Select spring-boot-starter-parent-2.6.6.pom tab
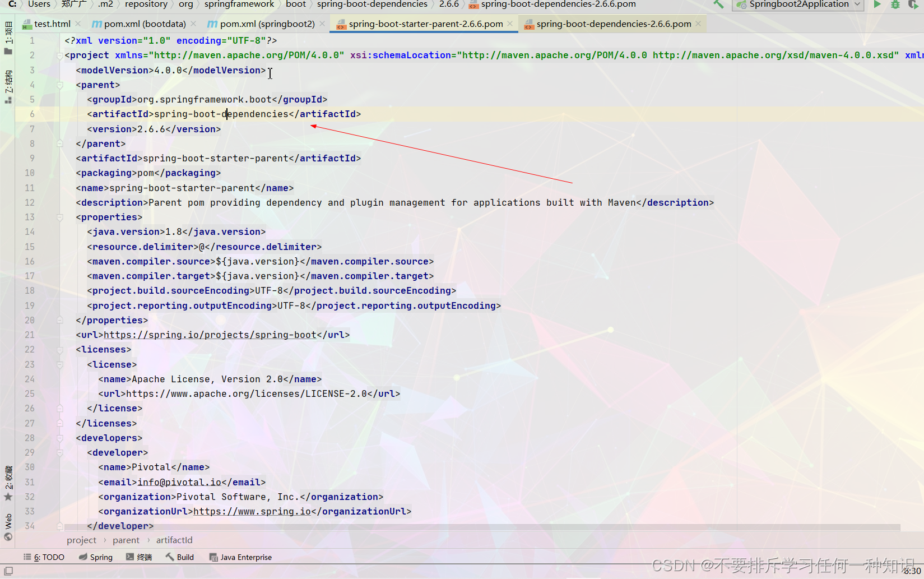The width and height of the screenshot is (924, 579). (x=425, y=24)
